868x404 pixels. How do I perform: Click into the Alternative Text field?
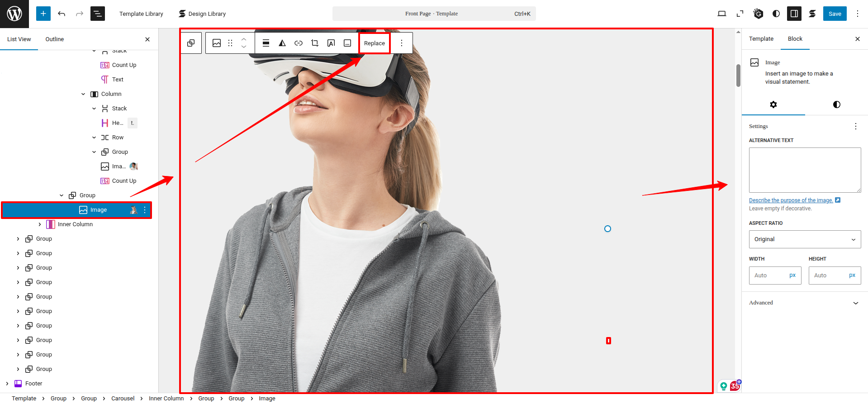coord(805,170)
